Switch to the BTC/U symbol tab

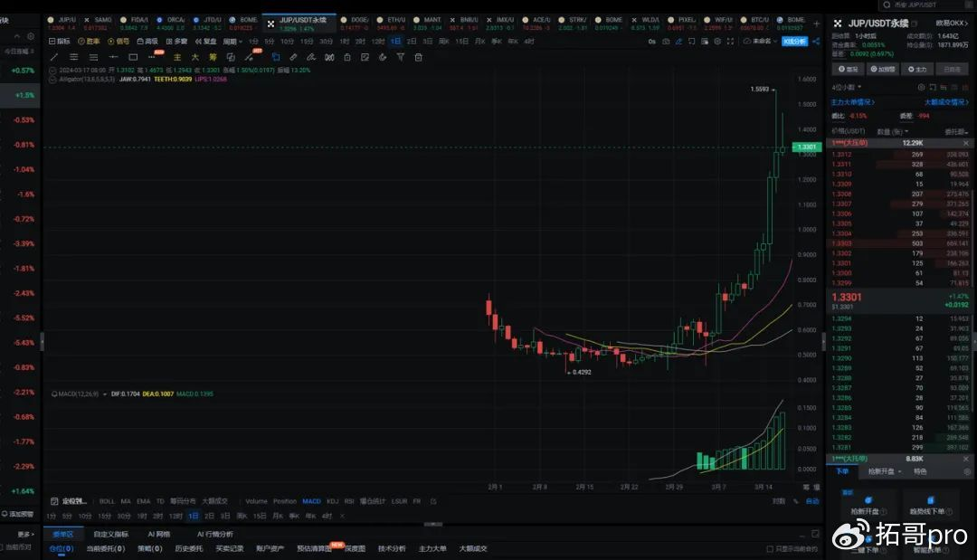[755, 24]
